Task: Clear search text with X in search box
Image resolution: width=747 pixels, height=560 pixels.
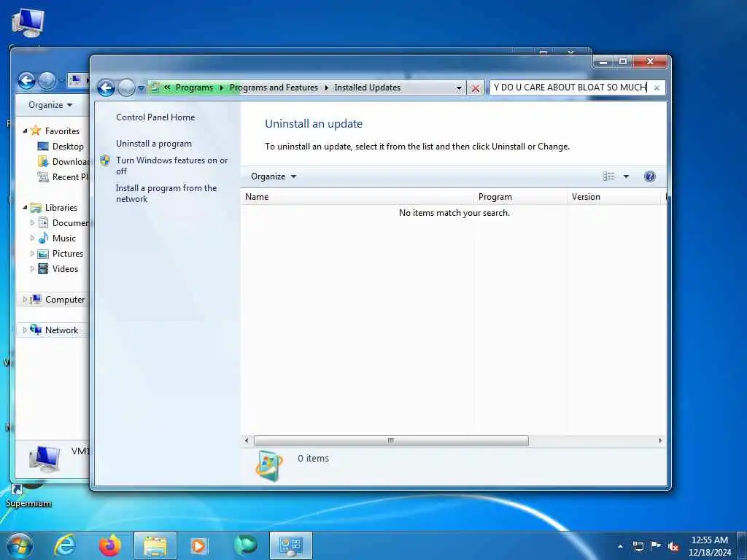Action: 657,88
